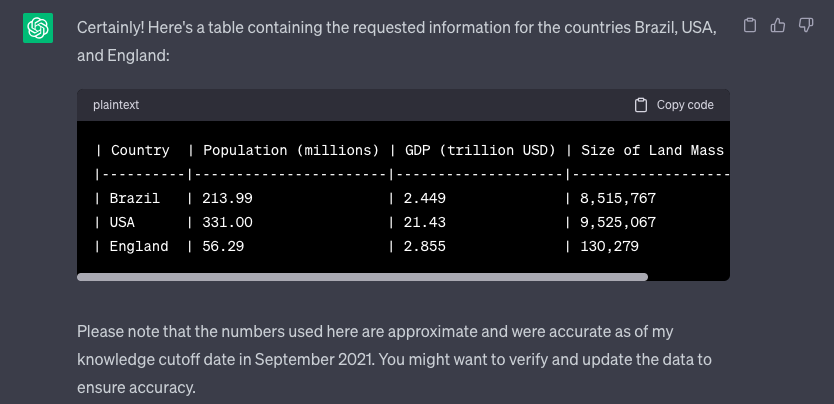Click Brazil's population value 213.99

(x=228, y=199)
